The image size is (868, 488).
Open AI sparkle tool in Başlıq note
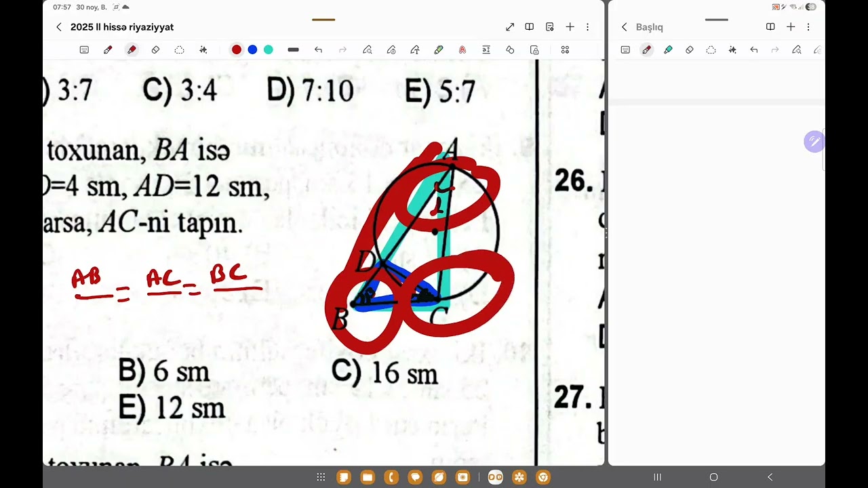coord(732,49)
